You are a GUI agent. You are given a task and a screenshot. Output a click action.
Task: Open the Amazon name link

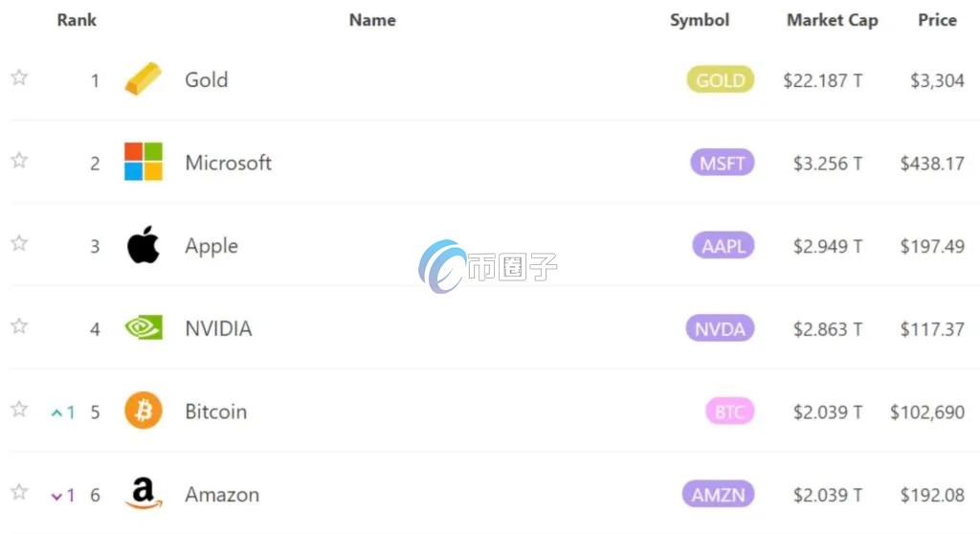222,495
